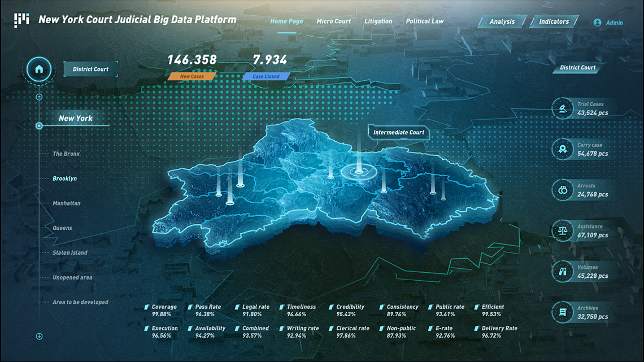
Task: Click the Execution 96.56% indicator
Action: coord(161,332)
